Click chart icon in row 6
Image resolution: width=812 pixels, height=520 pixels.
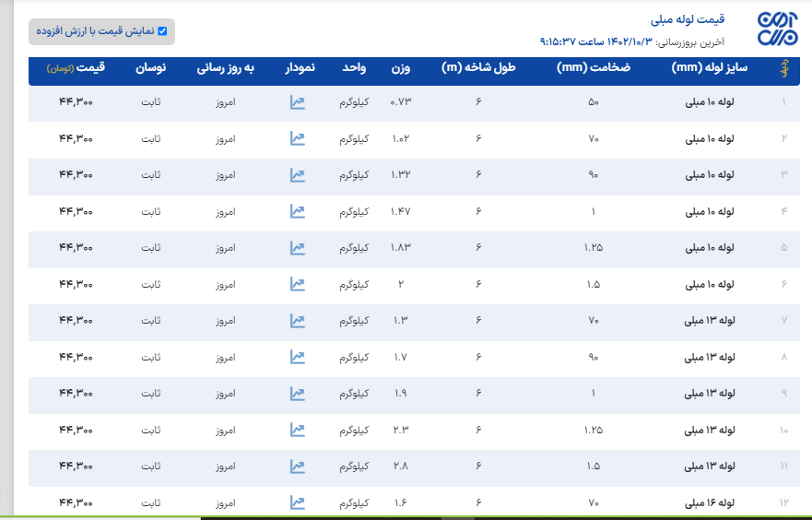297,284
